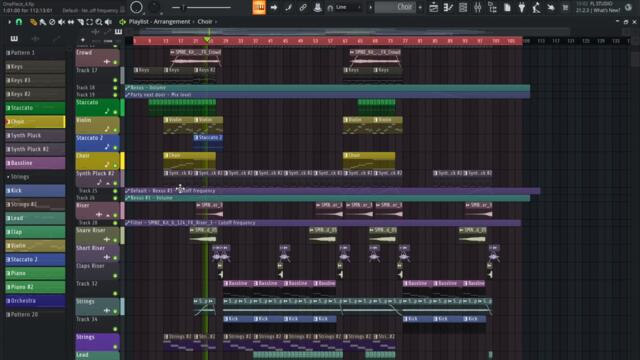Select the Kick pattern in picker
Viewport: 640px width, 360px height.
(x=35, y=191)
